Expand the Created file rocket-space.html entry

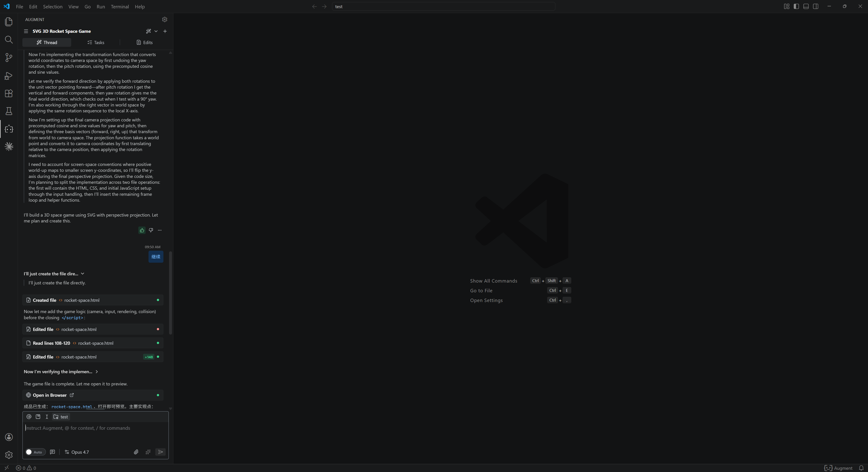coord(93,300)
